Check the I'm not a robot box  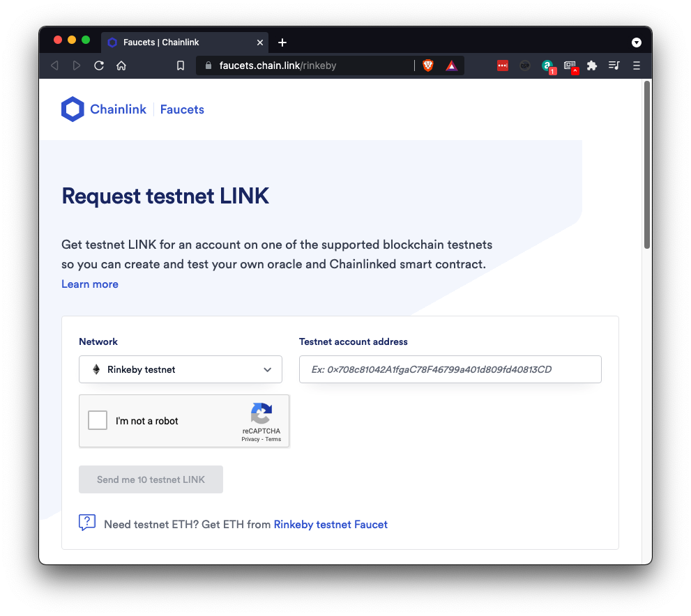point(98,420)
